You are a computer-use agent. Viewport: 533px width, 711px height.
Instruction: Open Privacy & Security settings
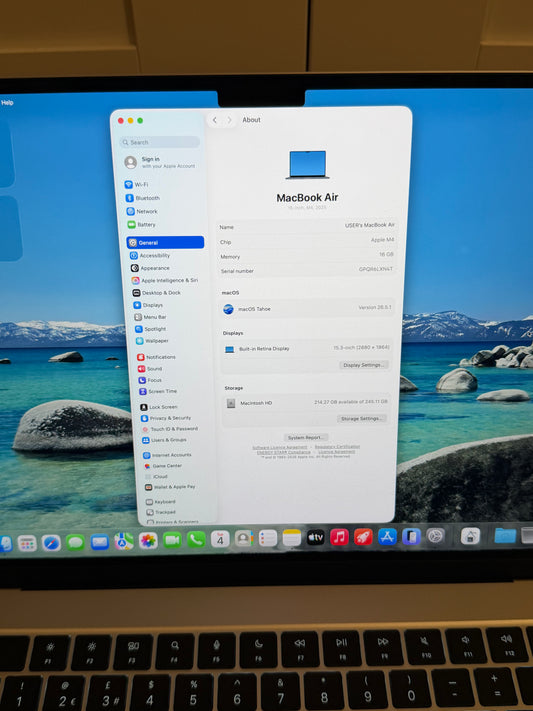point(166,418)
